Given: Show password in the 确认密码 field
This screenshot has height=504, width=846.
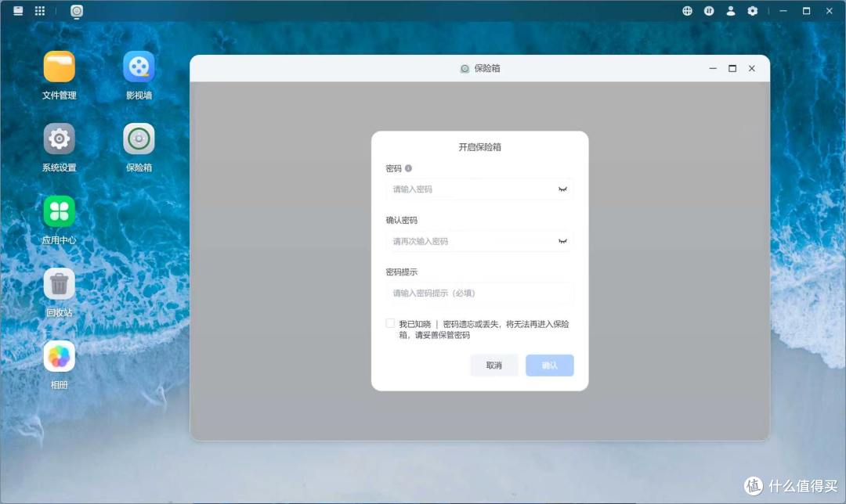Looking at the screenshot, I should click(562, 241).
